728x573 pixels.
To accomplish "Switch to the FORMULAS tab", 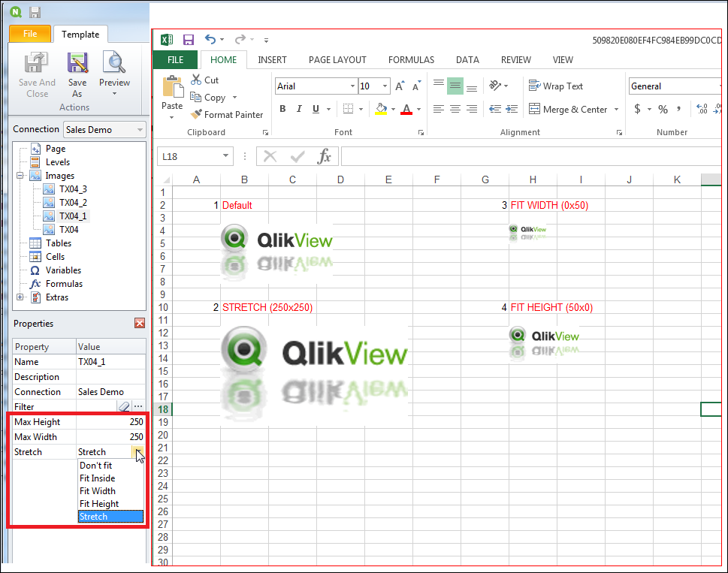I will click(412, 60).
